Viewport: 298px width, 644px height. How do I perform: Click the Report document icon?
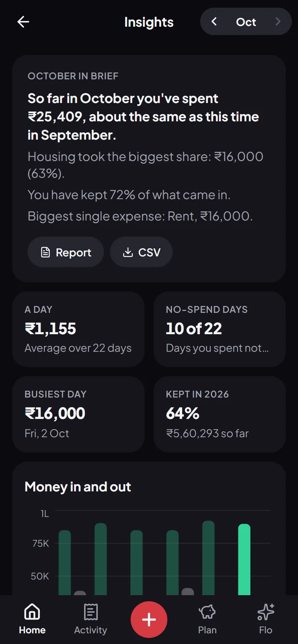[x=45, y=252]
